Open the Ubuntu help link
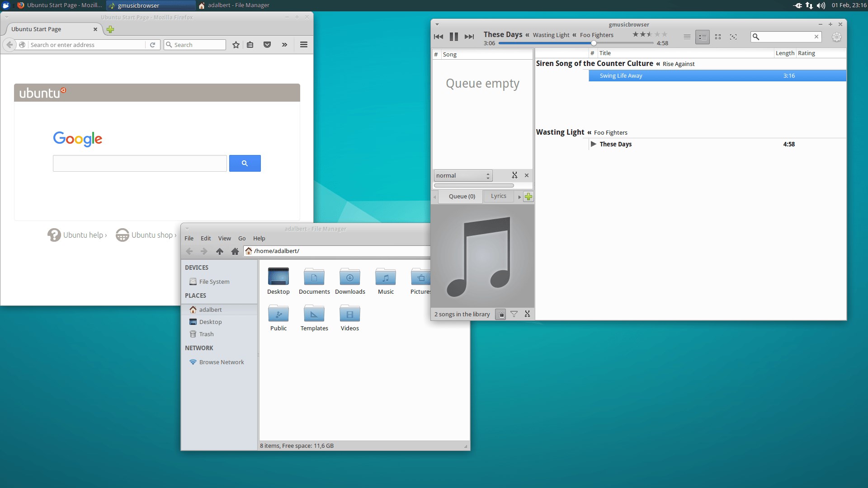The height and width of the screenshot is (488, 868). click(x=77, y=235)
